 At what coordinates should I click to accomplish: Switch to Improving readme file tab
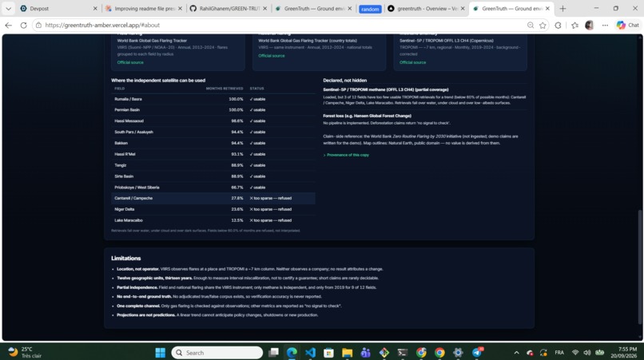144,8
